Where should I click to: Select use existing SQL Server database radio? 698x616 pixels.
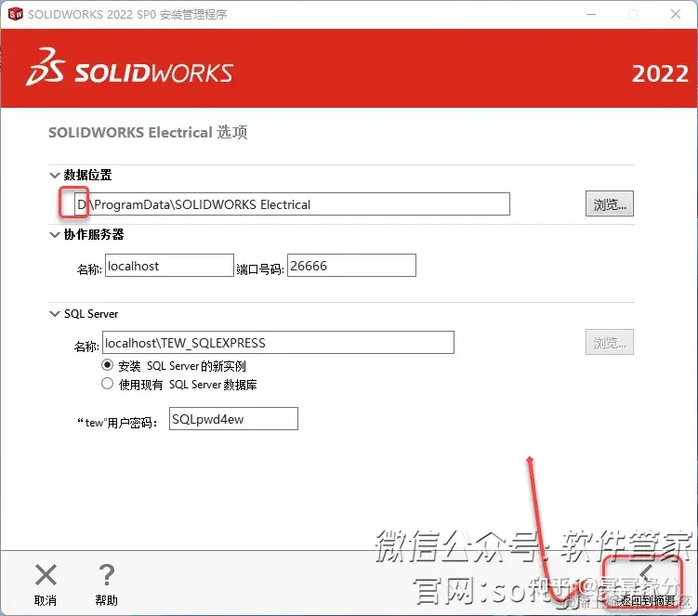tap(107, 384)
